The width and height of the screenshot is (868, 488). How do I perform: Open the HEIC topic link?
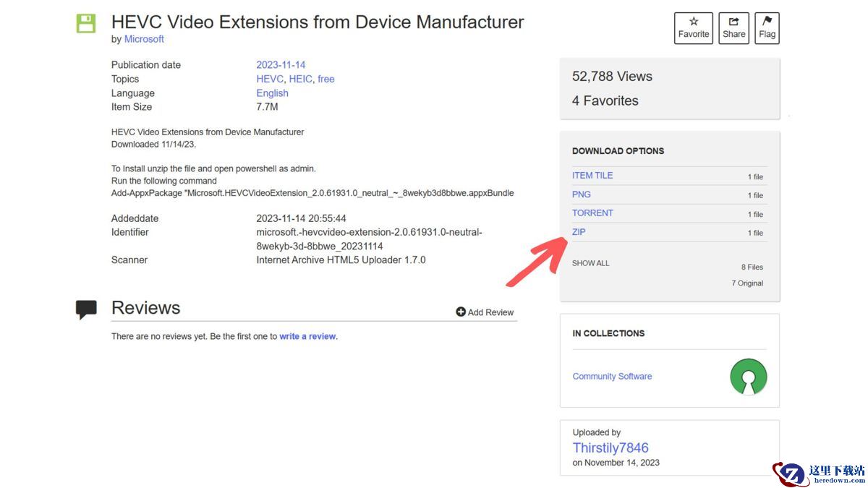coord(300,79)
